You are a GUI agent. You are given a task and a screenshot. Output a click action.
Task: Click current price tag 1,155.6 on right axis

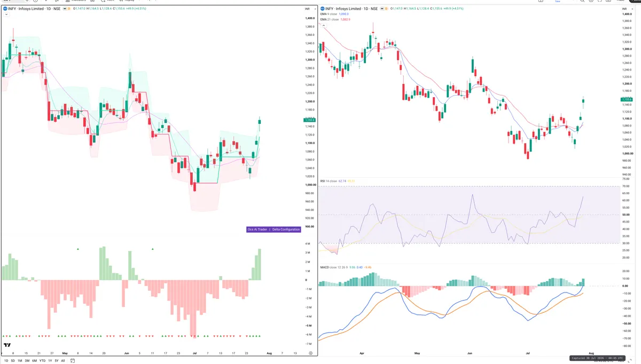pos(627,100)
